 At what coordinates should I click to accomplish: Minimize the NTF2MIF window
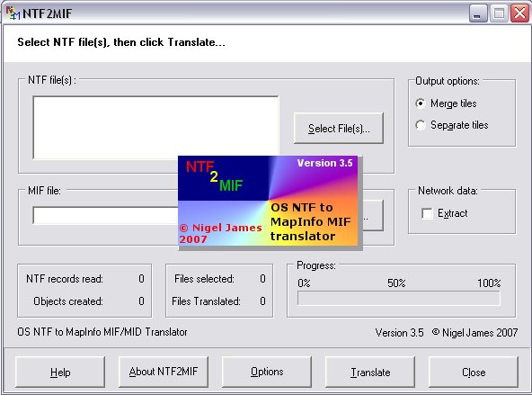tap(478, 13)
